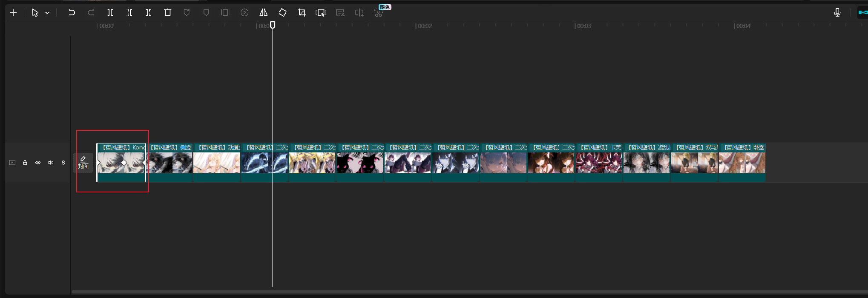This screenshot has width=868, height=298.
Task: Select the first clip labeled Kon
Action: click(121, 163)
